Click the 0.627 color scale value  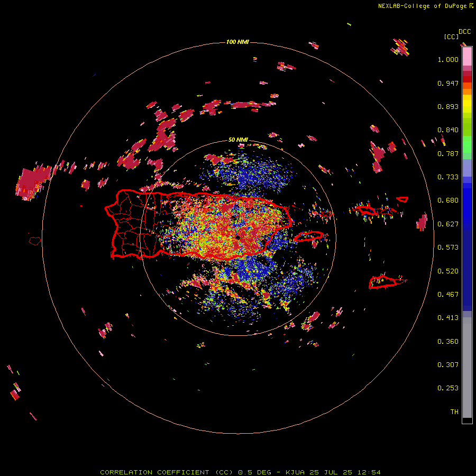point(448,224)
